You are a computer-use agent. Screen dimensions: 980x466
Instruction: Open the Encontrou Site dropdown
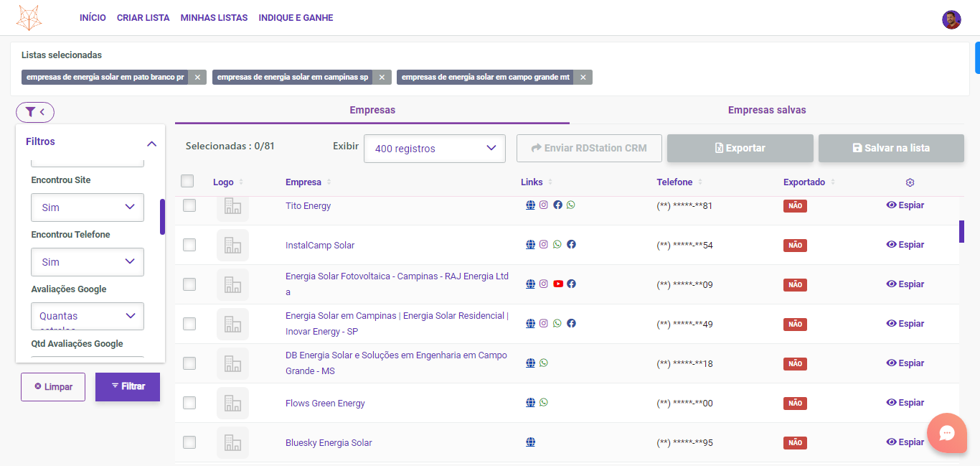[x=87, y=208]
